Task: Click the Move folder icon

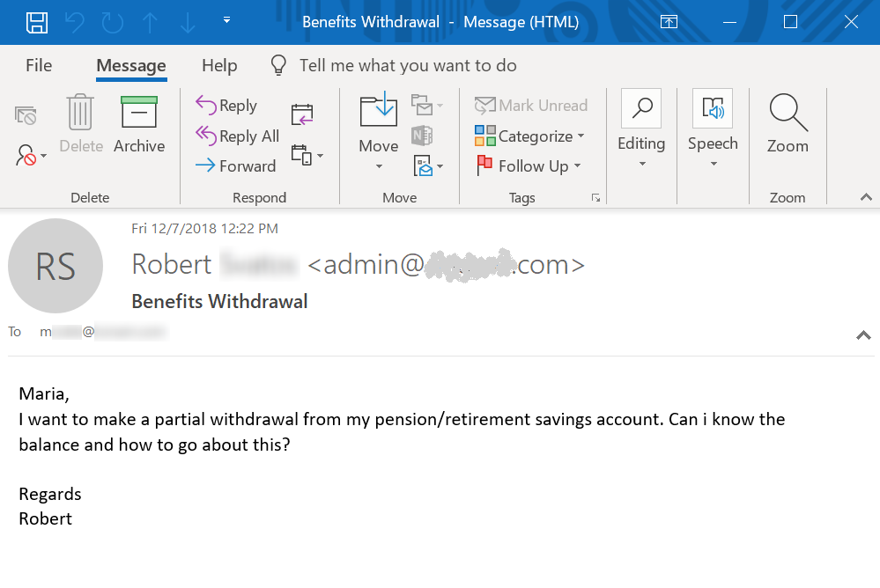Action: point(378,113)
